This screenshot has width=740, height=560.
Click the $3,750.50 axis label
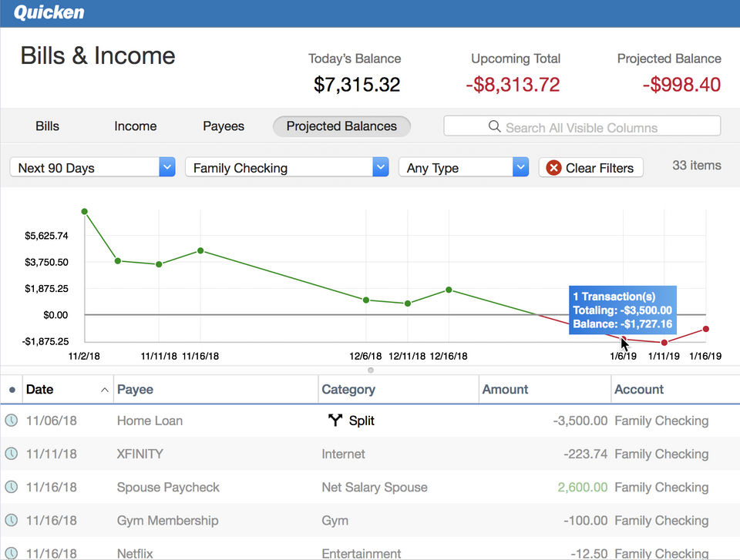[x=46, y=262]
